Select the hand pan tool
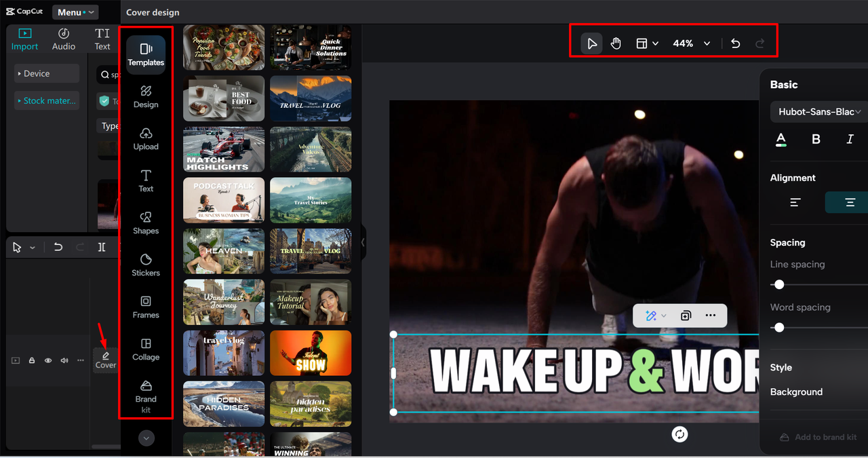Viewport: 868px width, 458px height. pyautogui.click(x=616, y=43)
